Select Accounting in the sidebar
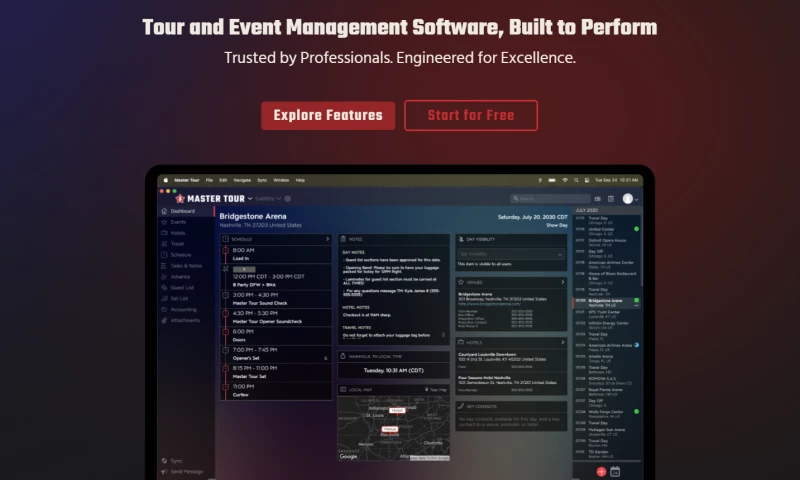 pyautogui.click(x=183, y=309)
